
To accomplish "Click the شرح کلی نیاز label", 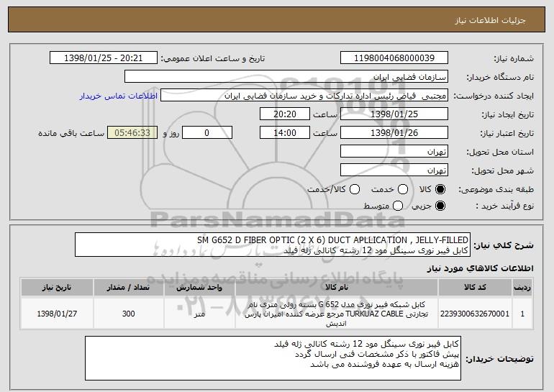I will pos(504,245).
